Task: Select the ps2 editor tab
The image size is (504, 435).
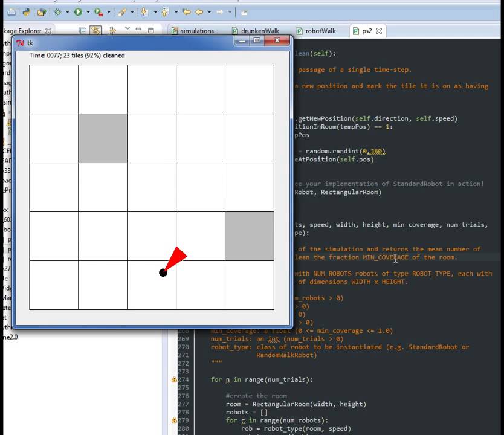Action: point(367,31)
